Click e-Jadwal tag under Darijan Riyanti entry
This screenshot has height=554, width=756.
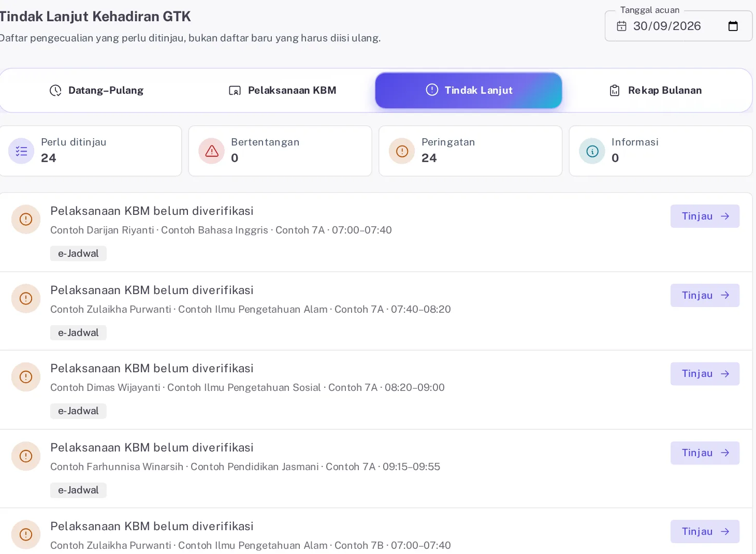click(78, 254)
